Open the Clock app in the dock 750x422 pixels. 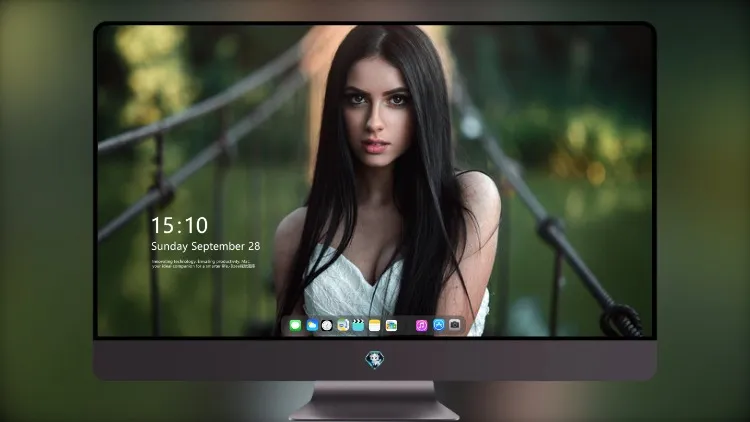point(327,325)
